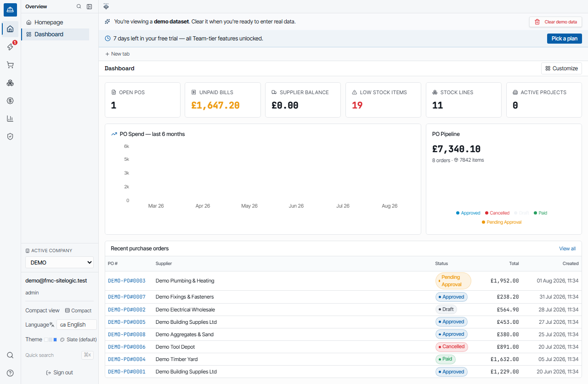Viewport: 588px width, 384px height.
Task: Open purchase order DEMO-PO#0006
Action: coord(127,347)
